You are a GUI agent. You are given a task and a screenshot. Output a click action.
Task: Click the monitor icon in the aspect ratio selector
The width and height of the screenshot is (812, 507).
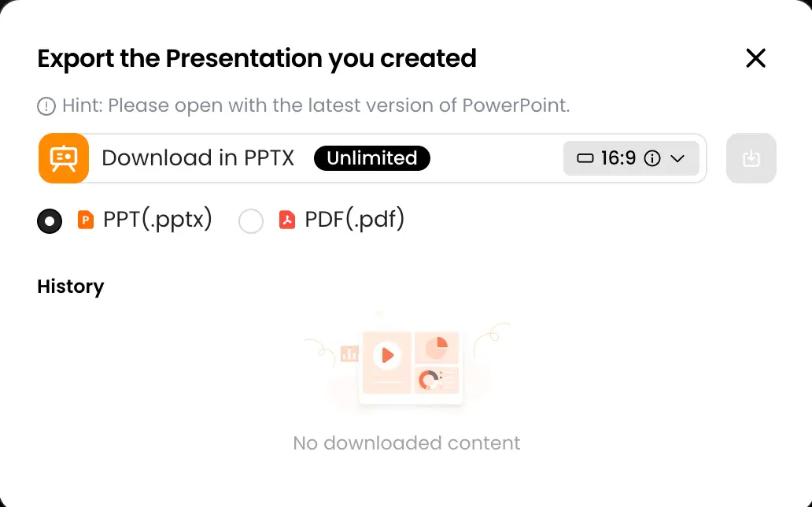tap(585, 158)
